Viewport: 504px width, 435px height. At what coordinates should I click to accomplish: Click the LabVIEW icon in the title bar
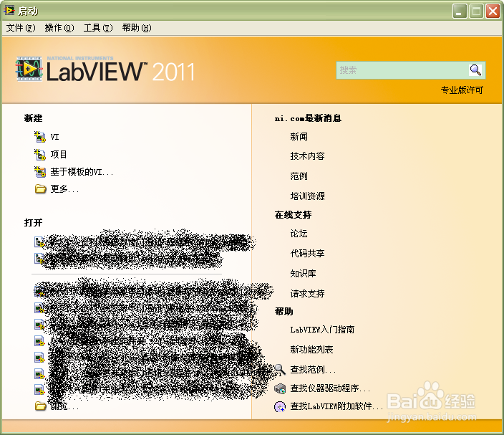point(9,11)
